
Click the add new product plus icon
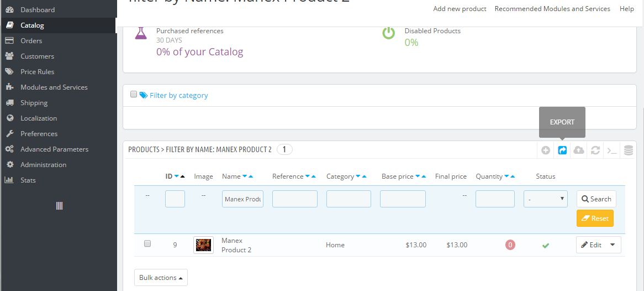[x=546, y=150]
